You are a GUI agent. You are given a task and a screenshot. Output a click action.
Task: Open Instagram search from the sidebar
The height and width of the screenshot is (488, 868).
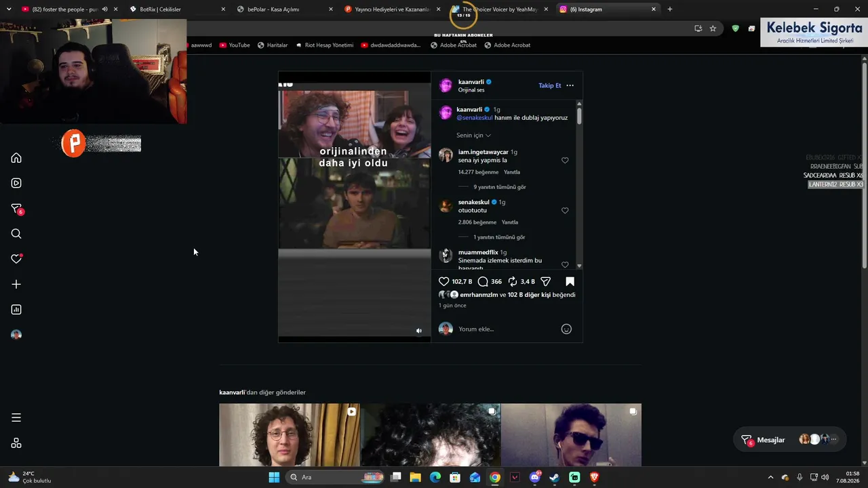[16, 234]
